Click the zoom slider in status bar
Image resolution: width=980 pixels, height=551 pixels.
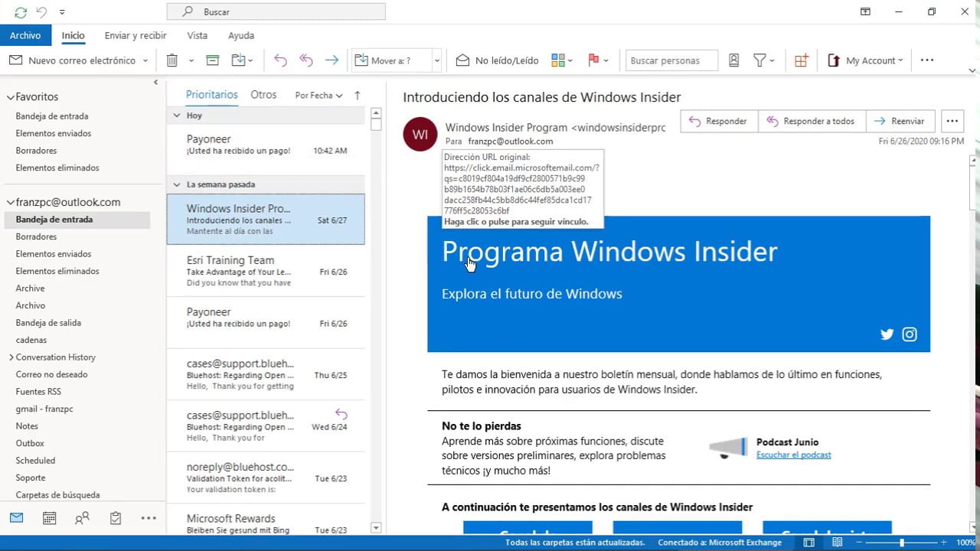[x=902, y=543]
